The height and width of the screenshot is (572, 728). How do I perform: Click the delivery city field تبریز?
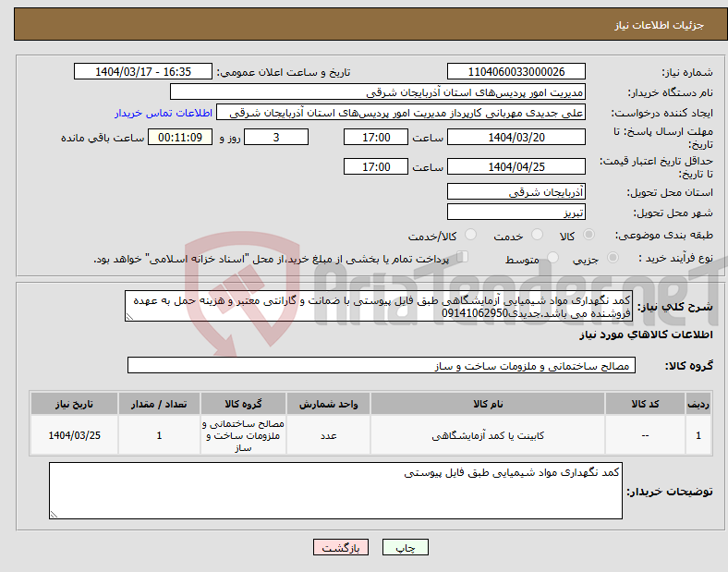pos(516,213)
